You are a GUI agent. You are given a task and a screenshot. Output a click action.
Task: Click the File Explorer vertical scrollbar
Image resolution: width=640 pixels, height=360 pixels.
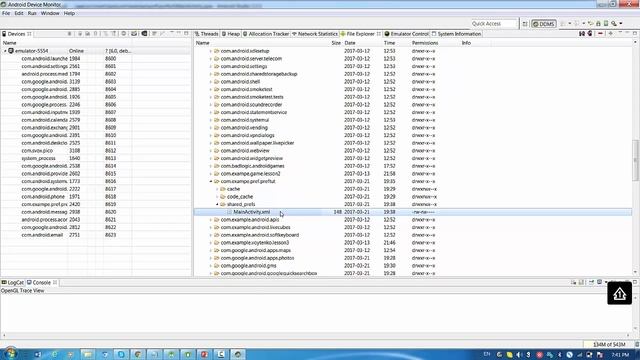pyautogui.click(x=636, y=160)
